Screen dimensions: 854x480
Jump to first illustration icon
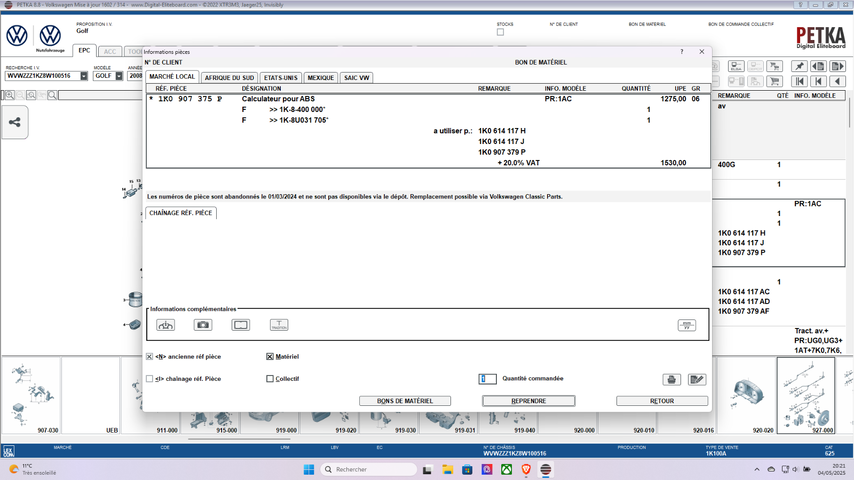pos(818,82)
